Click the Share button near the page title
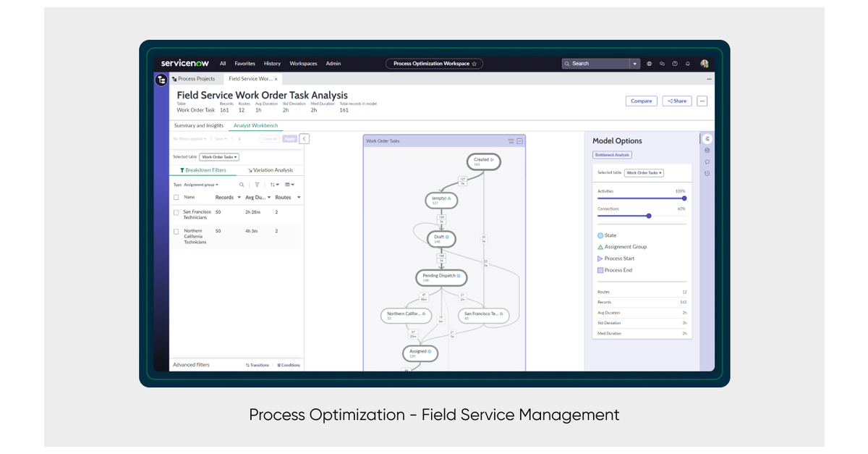Viewport: 868px width, 454px height. point(676,101)
